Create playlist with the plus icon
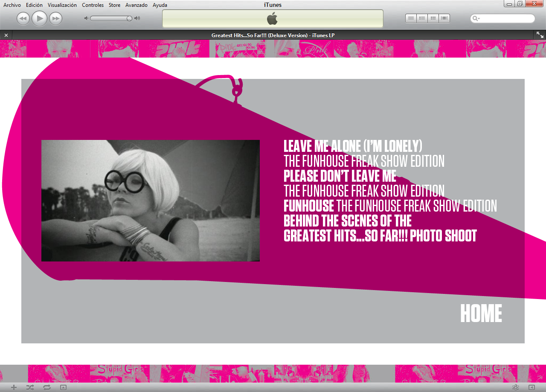Screen dimensions: 546x392 [14, 387]
